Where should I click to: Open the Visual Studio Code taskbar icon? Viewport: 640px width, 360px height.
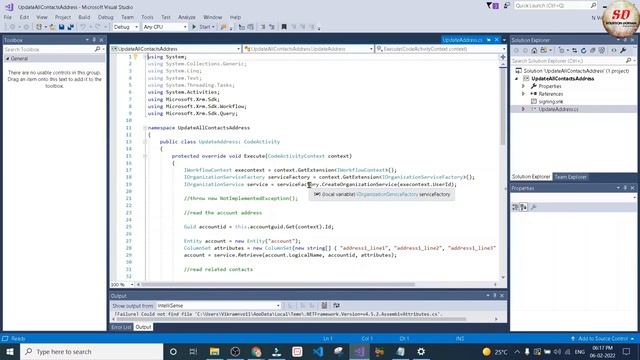tap(318, 351)
